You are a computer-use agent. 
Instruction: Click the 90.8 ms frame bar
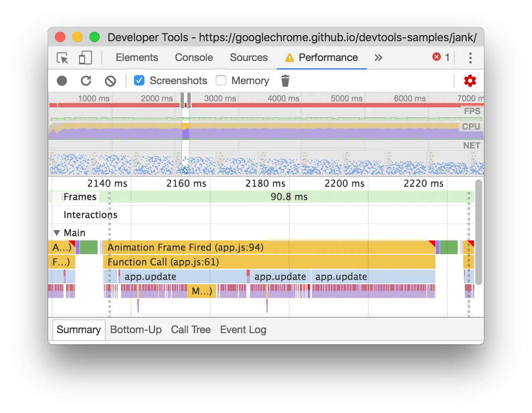point(289,197)
